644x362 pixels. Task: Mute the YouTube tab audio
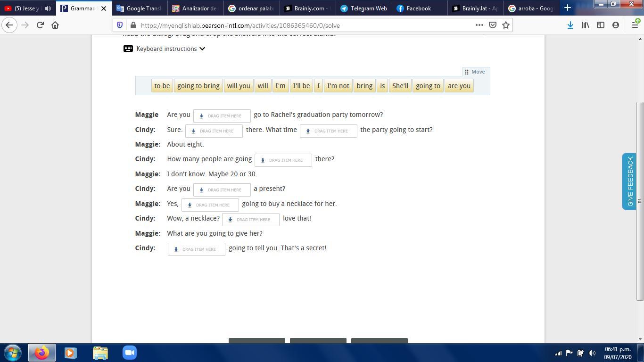[x=48, y=8]
